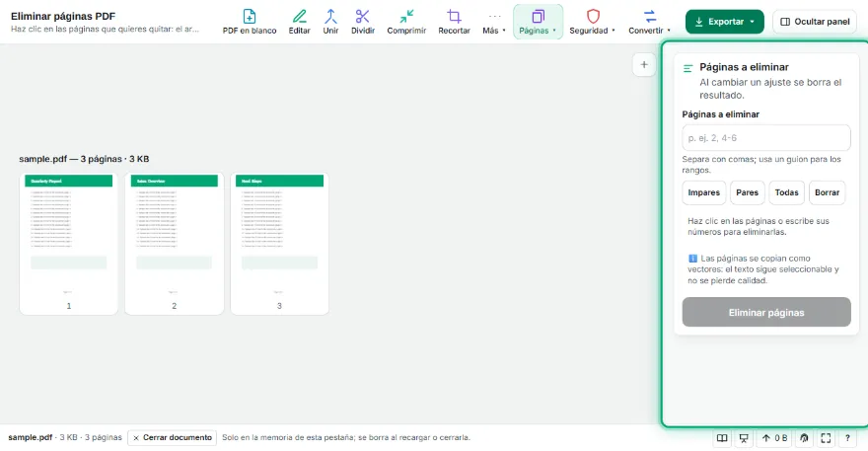Select page 3 thumbnail
Image resolution: width=868 pixels, height=451 pixels.
[279, 244]
